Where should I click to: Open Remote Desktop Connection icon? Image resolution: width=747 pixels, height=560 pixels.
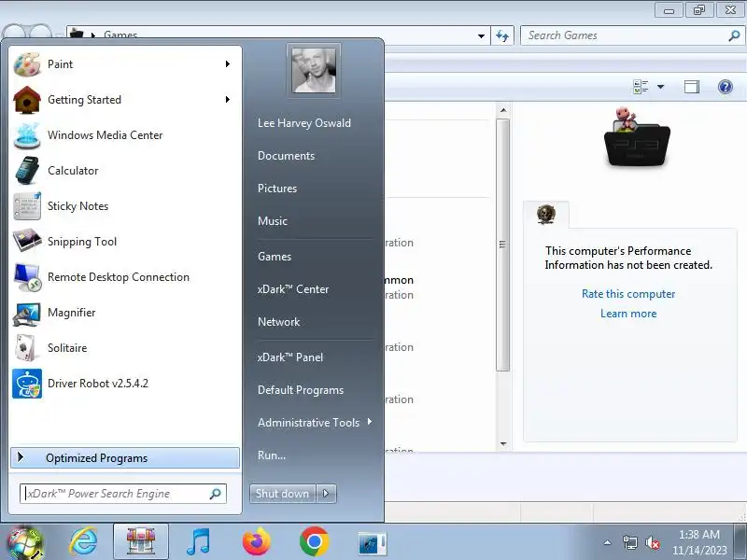tap(27, 277)
